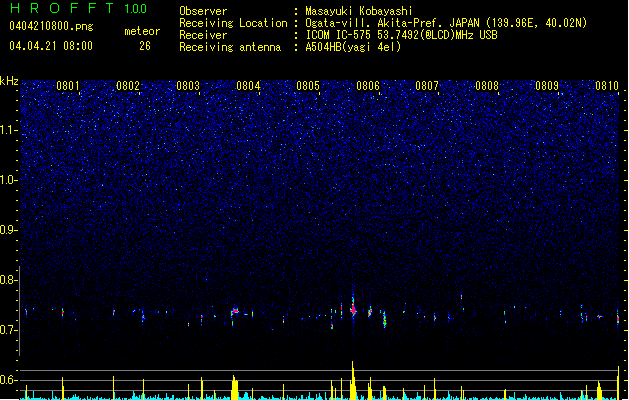Image resolution: width=629 pixels, height=400 pixels.
Task: Click the Ogata-vill. Akita-Pref. JAPAN location text
Action: point(446,23)
